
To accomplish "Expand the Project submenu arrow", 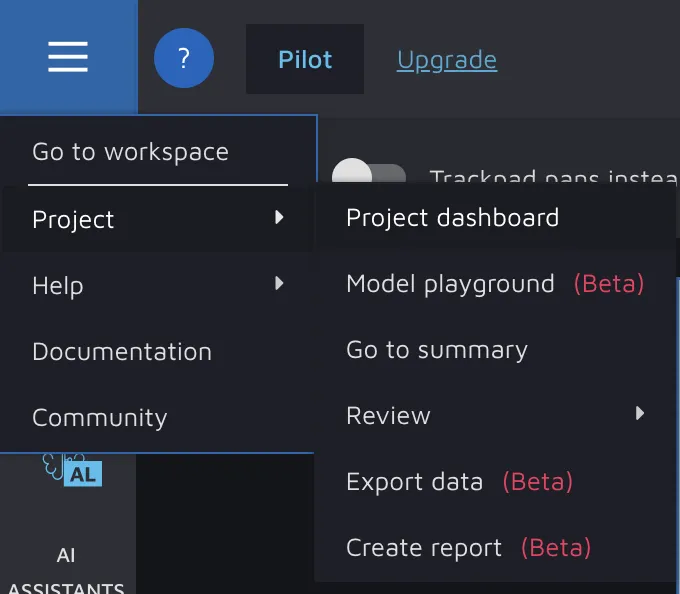I will (279, 217).
